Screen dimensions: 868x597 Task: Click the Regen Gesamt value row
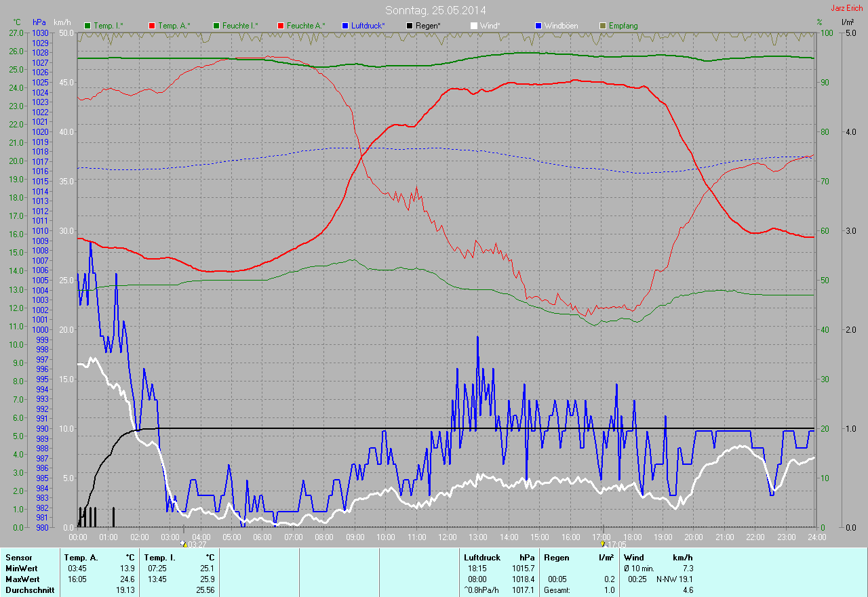click(x=578, y=590)
